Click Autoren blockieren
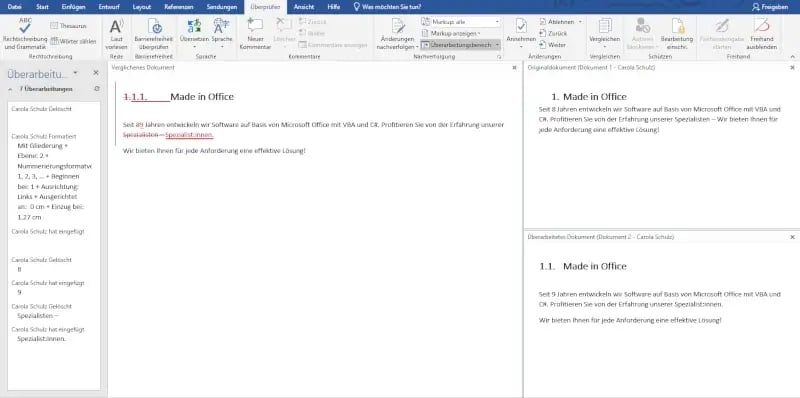The height and width of the screenshot is (398, 800). click(x=642, y=34)
